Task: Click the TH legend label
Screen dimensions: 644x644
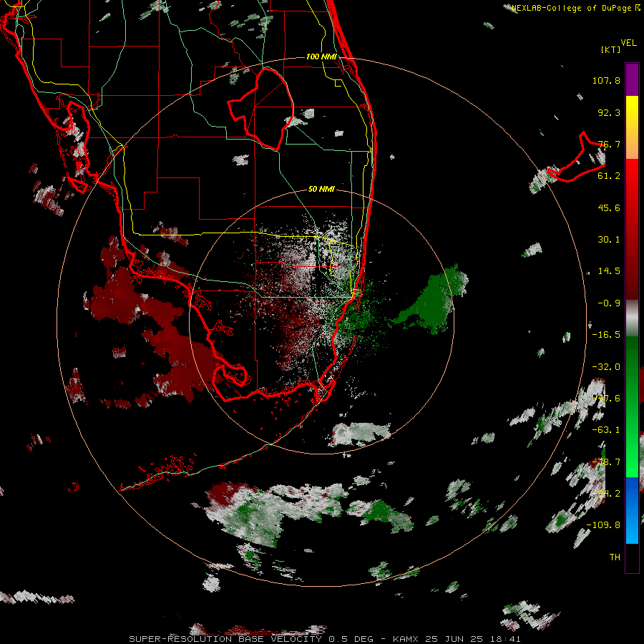Action: click(615, 557)
